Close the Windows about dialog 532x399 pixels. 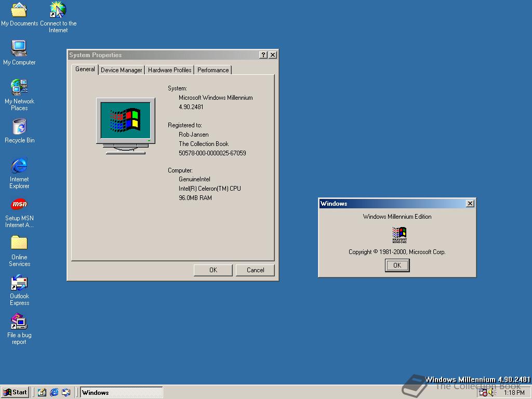(x=470, y=204)
